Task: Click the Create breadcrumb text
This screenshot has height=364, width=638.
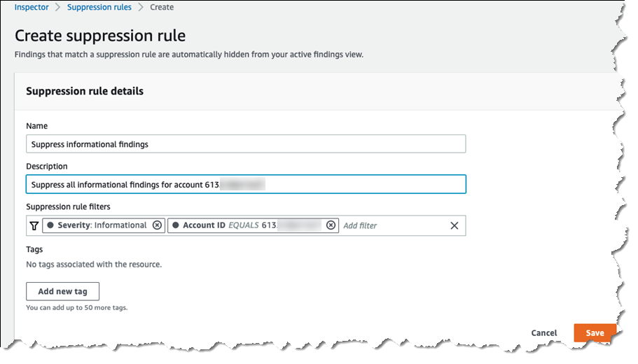Action: [x=162, y=7]
